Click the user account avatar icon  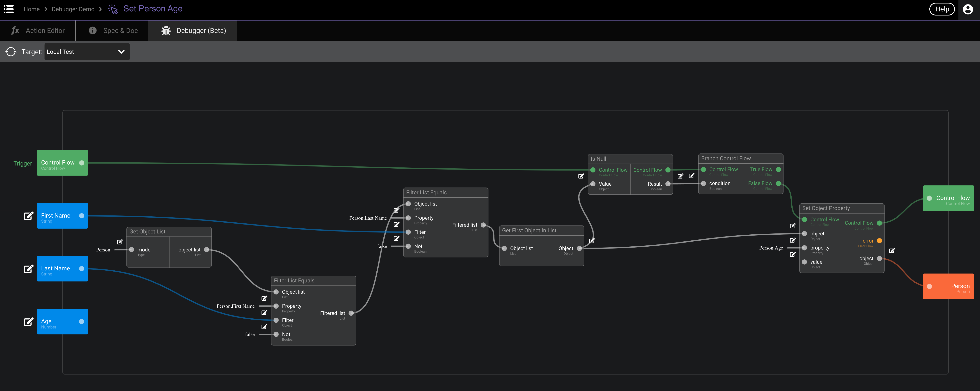[967, 9]
